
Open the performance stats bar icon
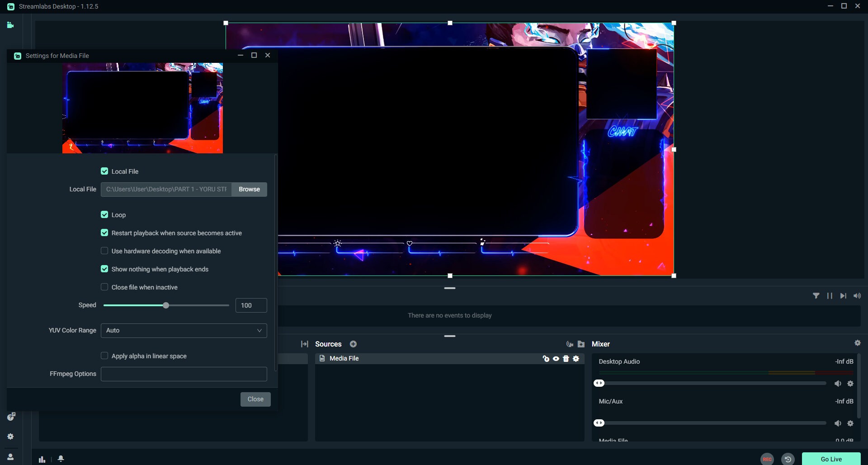(41, 459)
